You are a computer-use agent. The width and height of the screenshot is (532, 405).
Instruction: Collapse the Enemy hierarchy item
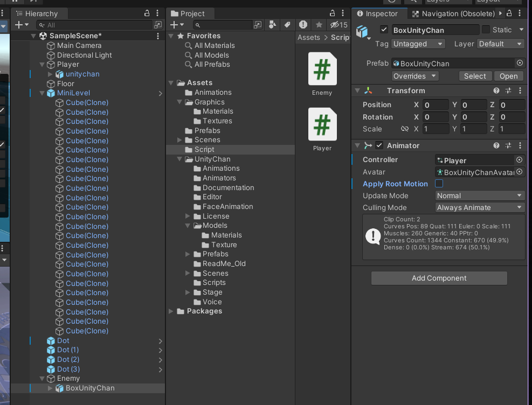pos(42,379)
